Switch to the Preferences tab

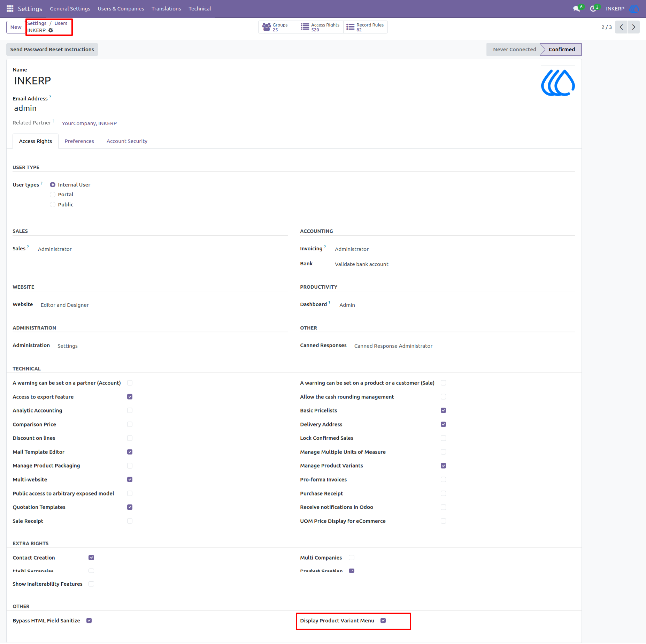tap(79, 141)
